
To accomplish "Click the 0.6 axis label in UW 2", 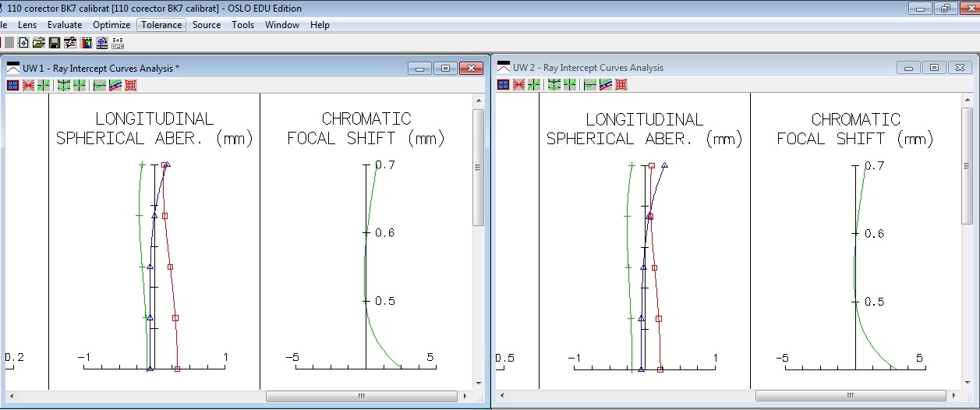I will coord(875,233).
